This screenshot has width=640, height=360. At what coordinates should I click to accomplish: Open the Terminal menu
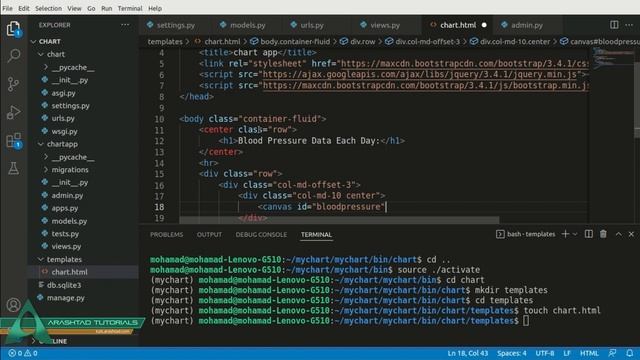point(130,8)
